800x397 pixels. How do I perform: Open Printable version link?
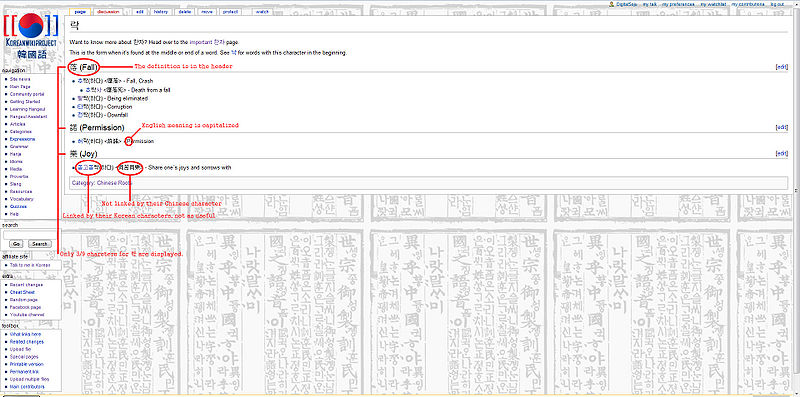coord(27,364)
